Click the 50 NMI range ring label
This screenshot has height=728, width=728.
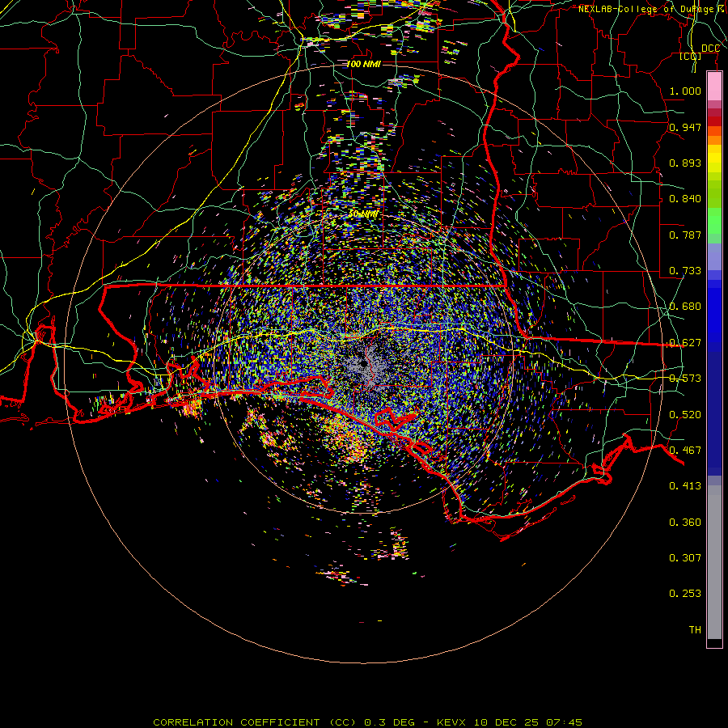[363, 214]
